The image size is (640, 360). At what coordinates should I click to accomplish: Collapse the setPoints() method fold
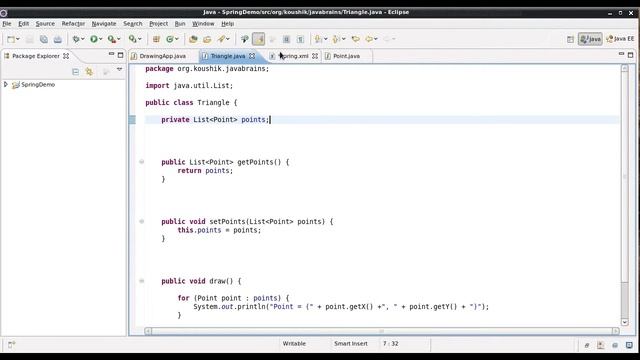pos(142,221)
